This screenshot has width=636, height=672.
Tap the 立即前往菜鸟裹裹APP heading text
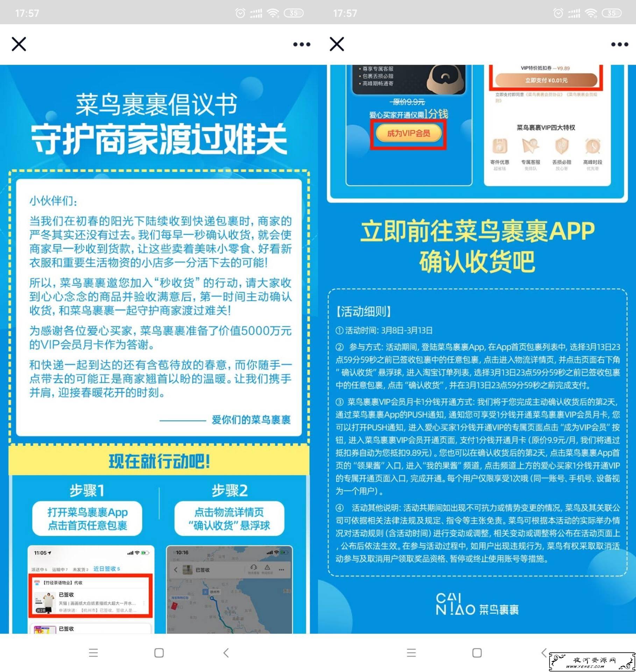[x=478, y=231]
